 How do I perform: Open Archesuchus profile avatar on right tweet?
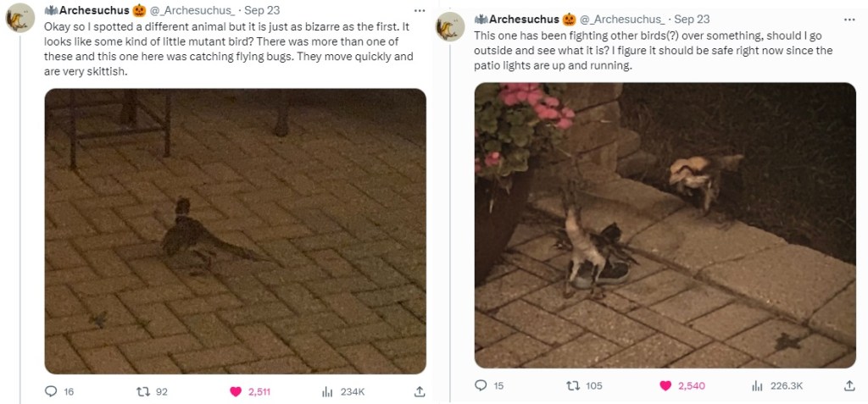450,26
